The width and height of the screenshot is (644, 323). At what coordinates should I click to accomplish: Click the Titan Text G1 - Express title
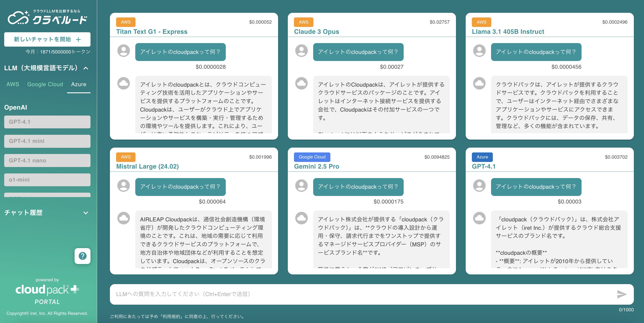152,32
